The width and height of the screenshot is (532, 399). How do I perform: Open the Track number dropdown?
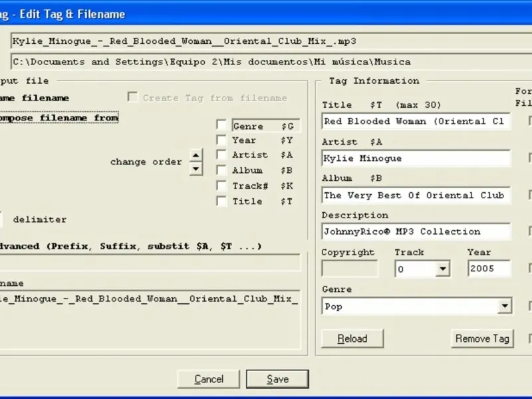coord(442,269)
